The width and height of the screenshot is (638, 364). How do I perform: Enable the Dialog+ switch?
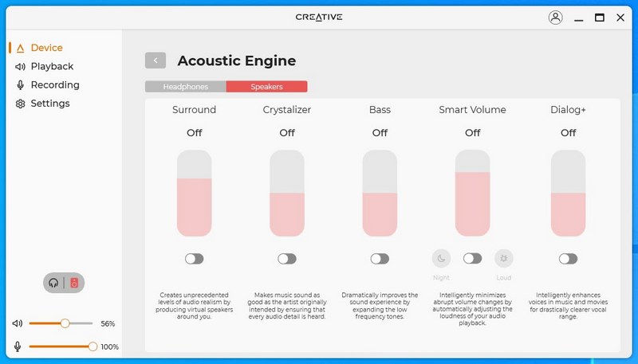coord(568,259)
